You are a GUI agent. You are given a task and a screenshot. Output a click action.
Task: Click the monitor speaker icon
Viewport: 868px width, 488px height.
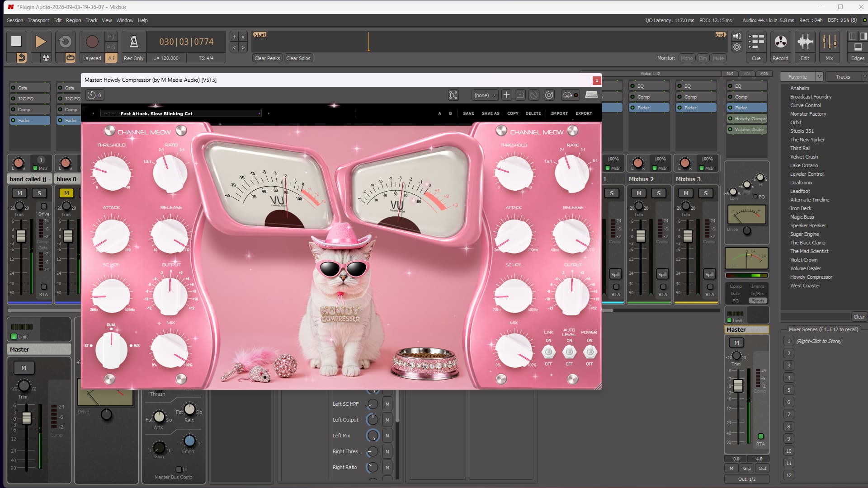coord(737,36)
